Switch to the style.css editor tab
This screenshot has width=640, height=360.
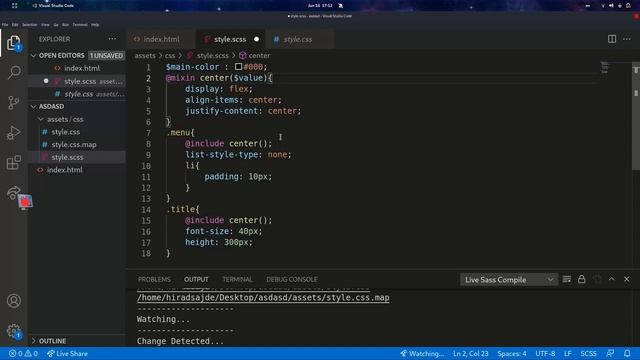click(300, 39)
